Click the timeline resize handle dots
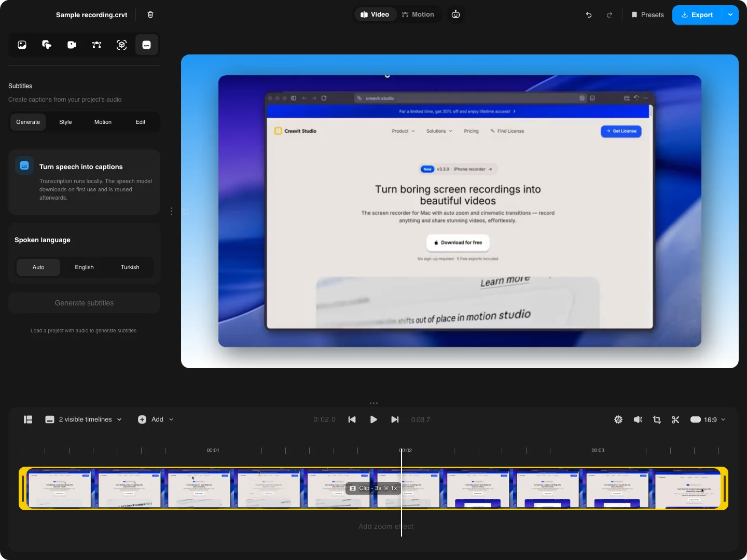Viewport: 747px width, 560px height. (x=374, y=403)
